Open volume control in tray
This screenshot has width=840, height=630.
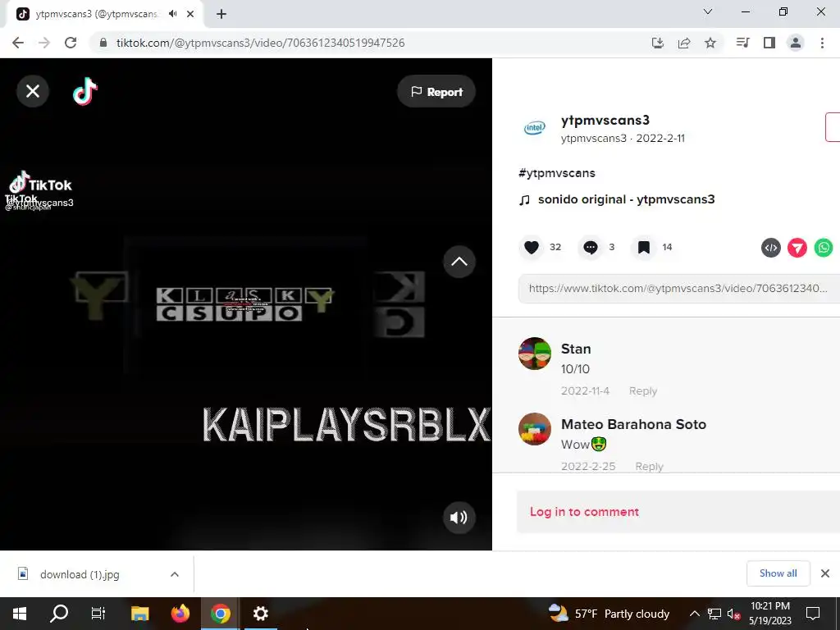[733, 614]
